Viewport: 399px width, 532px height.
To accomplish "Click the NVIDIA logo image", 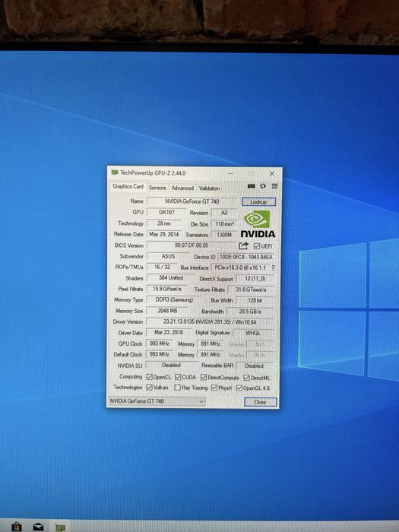I will pos(258,223).
